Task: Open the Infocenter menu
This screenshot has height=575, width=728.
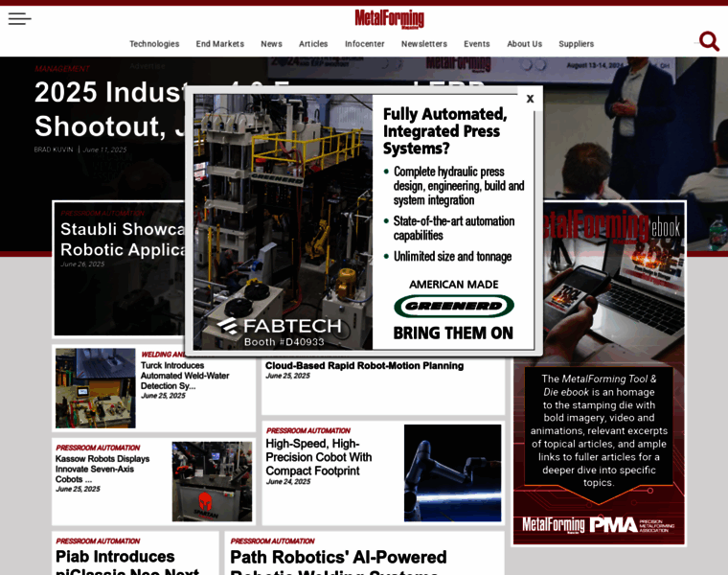Action: (364, 44)
